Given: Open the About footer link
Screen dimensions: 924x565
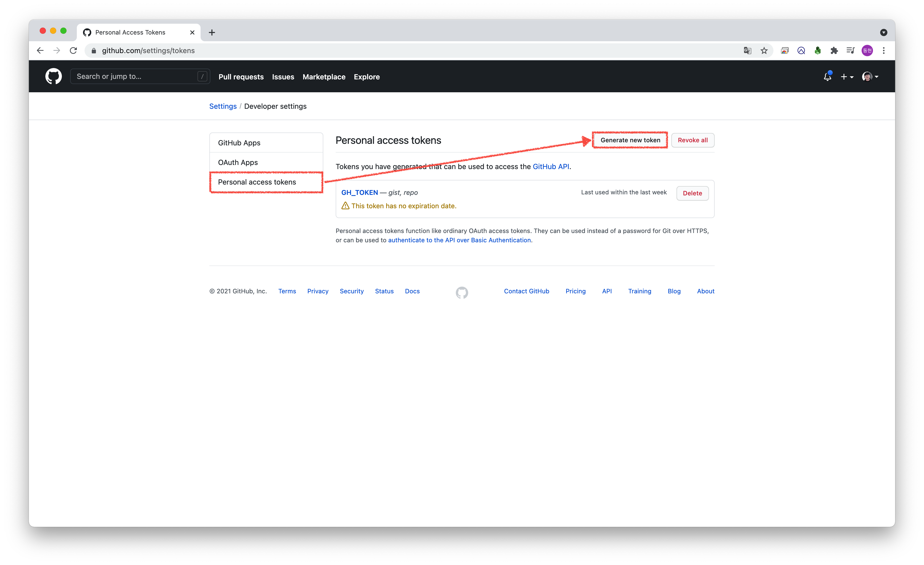Looking at the screenshot, I should 706,291.
